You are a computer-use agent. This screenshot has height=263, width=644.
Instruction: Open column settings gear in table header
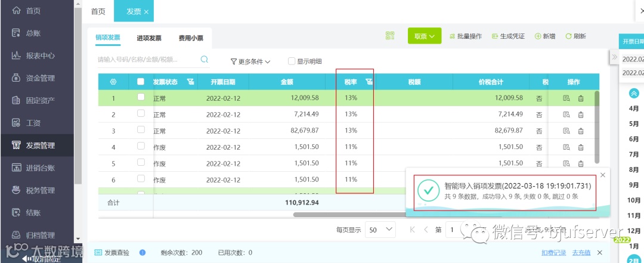(x=113, y=82)
